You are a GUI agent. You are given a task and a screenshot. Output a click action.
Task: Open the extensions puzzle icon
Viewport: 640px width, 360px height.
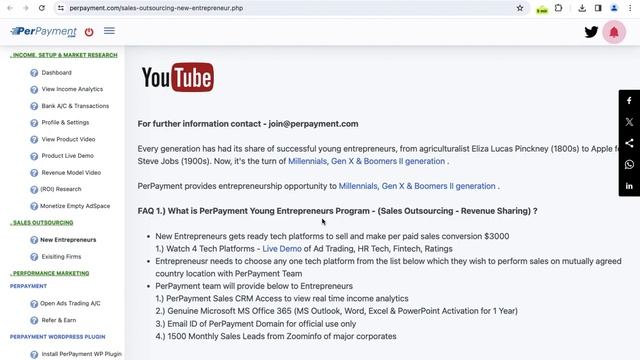[x=558, y=8]
